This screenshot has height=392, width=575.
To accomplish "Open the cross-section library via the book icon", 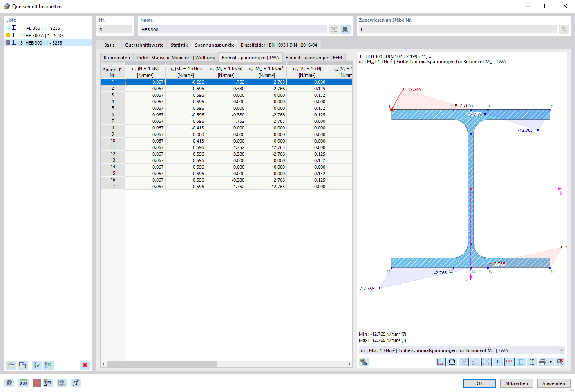I will (x=345, y=29).
